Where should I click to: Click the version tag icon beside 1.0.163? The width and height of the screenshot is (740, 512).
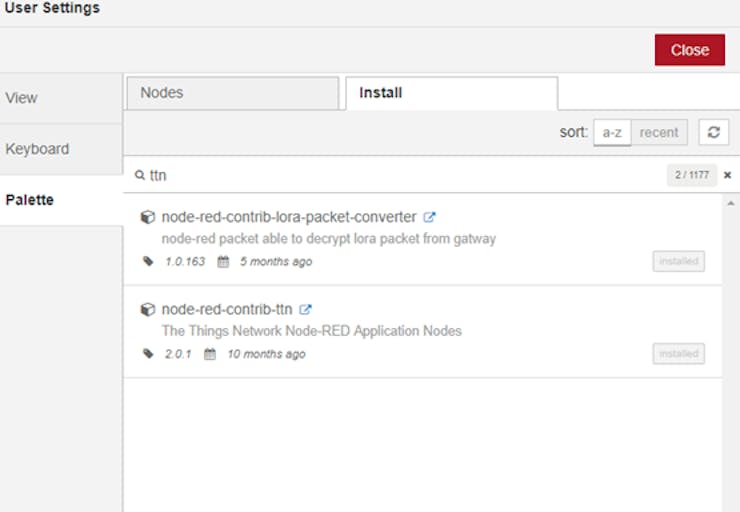point(148,261)
